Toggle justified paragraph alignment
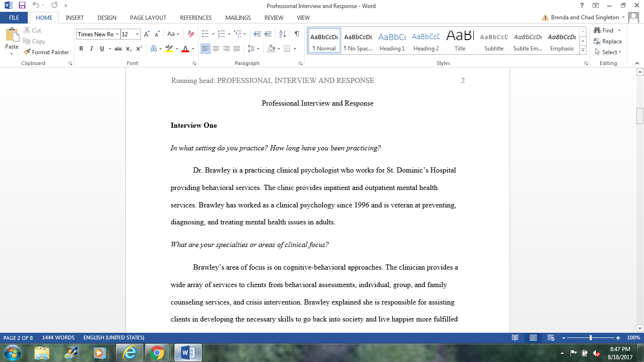The width and height of the screenshot is (644, 362). 236,49
